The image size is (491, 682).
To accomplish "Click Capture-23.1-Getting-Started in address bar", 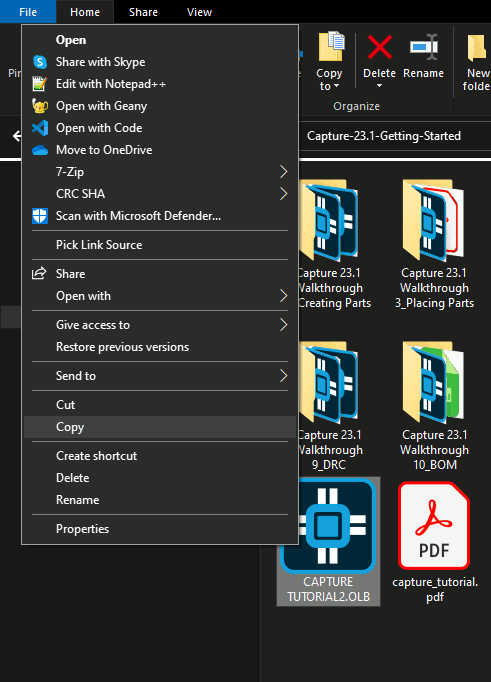I will tap(384, 136).
